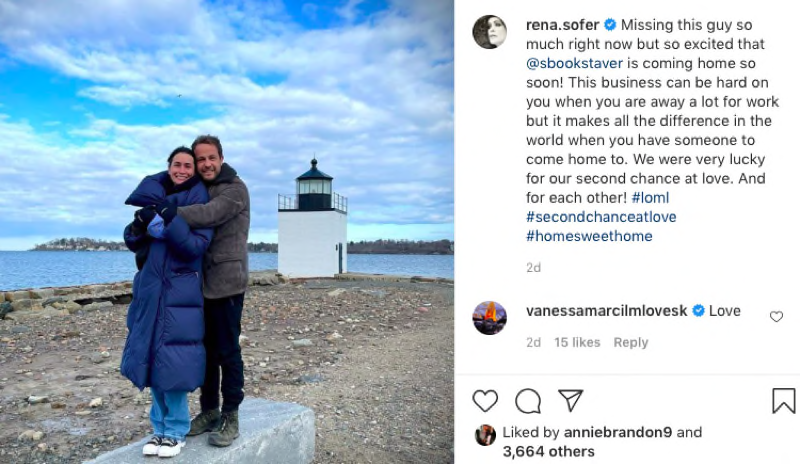Save post with bookmark icon
The width and height of the screenshot is (800, 464).
click(x=783, y=401)
